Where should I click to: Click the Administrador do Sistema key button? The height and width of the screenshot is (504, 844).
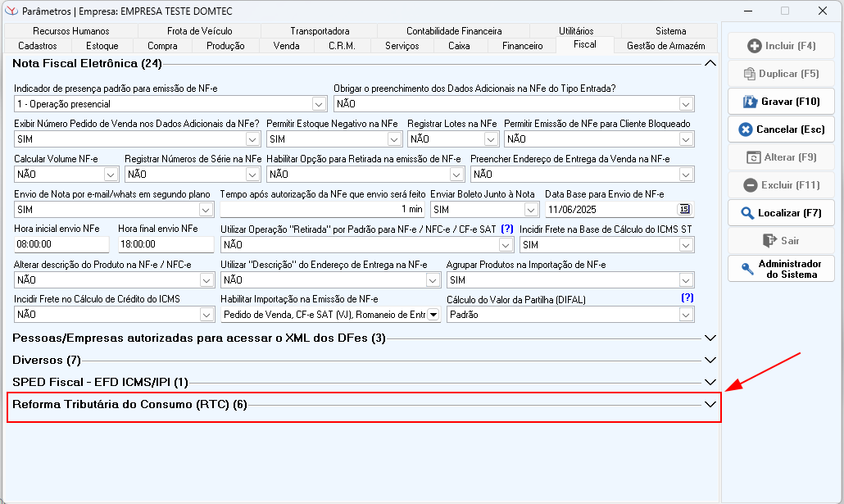tap(781, 269)
